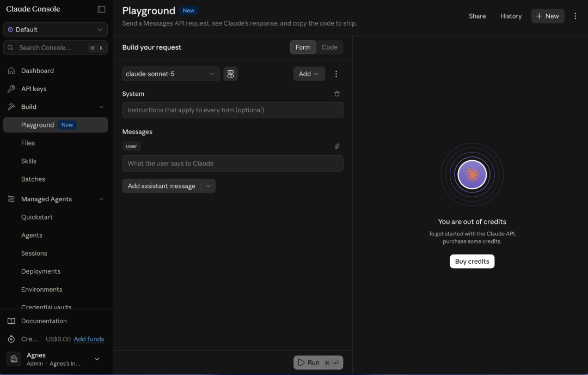Open the top-right page overflow menu
588x375 pixels.
click(x=575, y=16)
